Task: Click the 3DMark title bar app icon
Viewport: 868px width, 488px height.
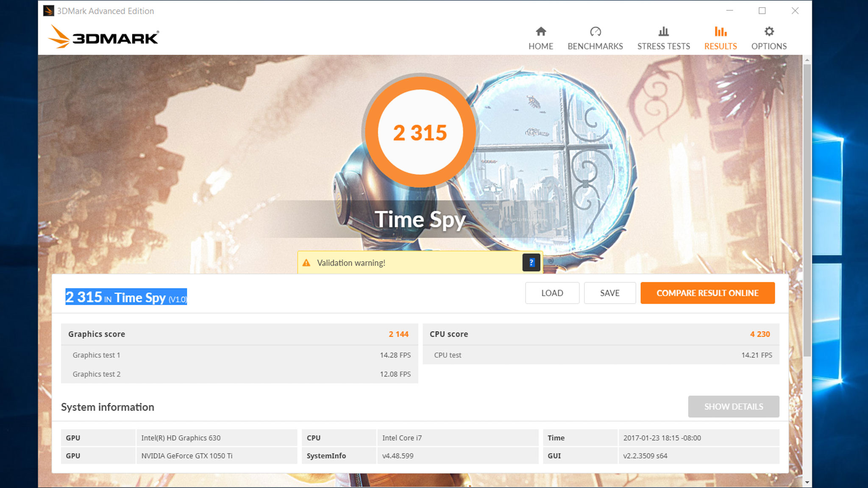Action: coord(49,11)
